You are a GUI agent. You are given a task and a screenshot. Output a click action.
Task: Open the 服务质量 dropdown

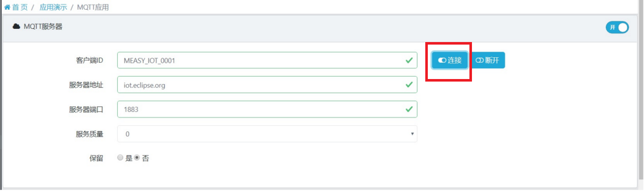pyautogui.click(x=267, y=134)
